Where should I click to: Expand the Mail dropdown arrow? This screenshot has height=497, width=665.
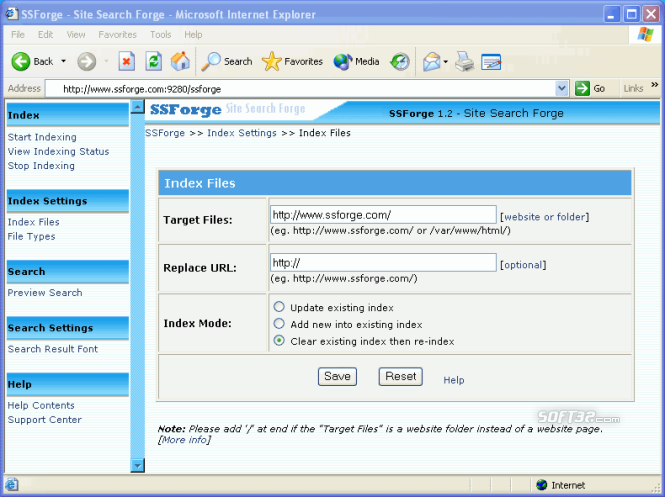tap(445, 62)
